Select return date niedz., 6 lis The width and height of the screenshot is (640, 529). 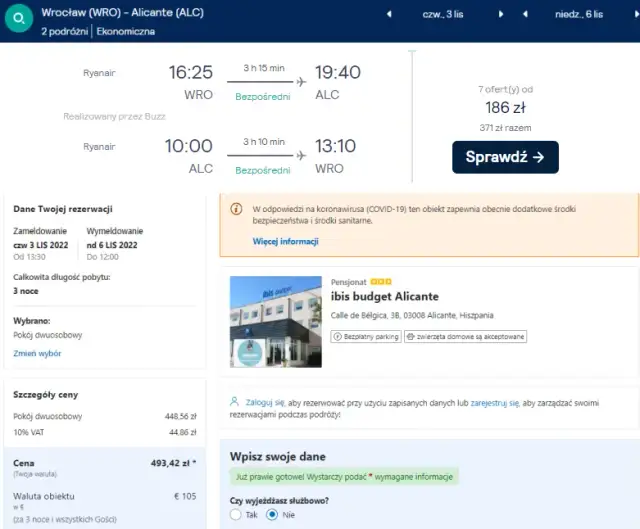[x=579, y=14]
